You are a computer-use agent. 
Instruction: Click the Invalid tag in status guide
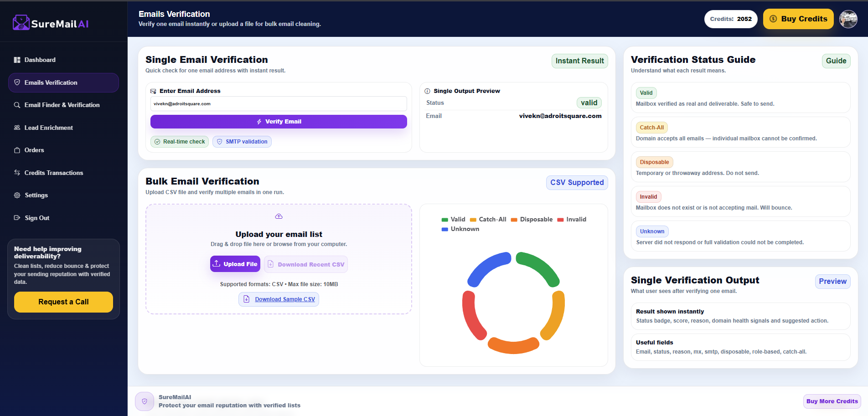(648, 197)
